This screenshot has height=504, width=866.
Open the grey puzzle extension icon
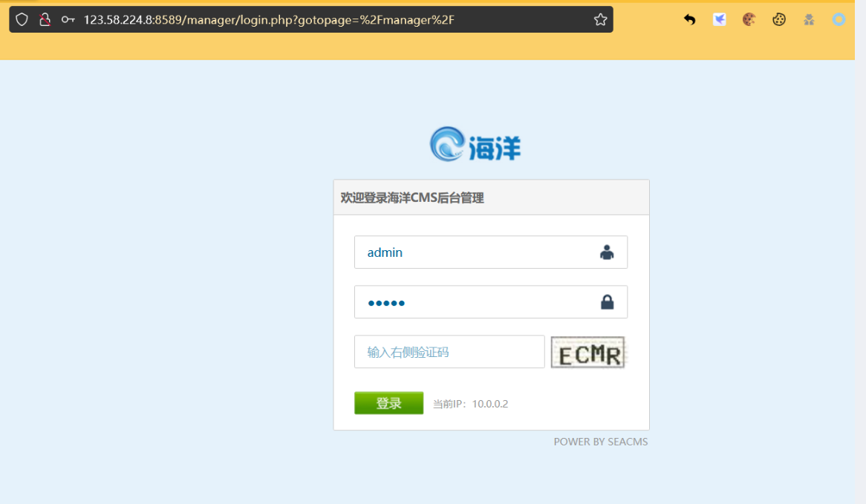(809, 20)
